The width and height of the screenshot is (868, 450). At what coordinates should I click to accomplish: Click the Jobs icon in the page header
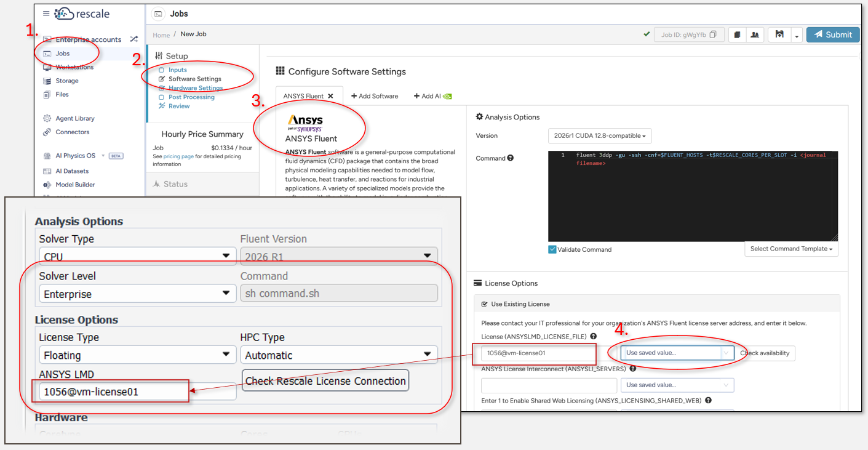click(x=158, y=14)
